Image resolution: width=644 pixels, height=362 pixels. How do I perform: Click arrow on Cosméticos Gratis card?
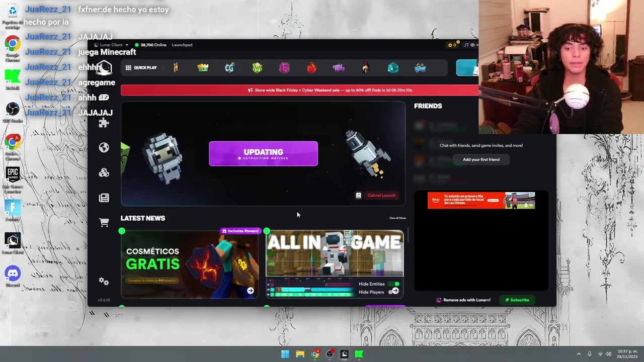tap(250, 291)
